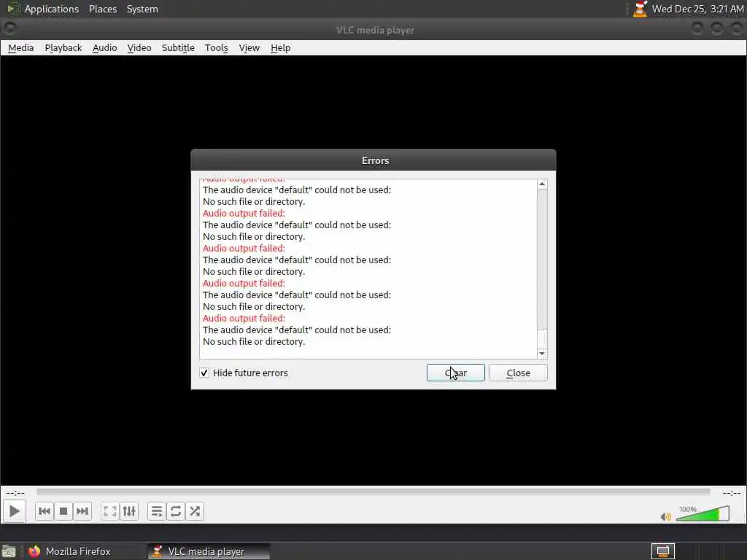The width and height of the screenshot is (747, 560).
Task: Mute audio via speaker icon
Action: (665, 517)
